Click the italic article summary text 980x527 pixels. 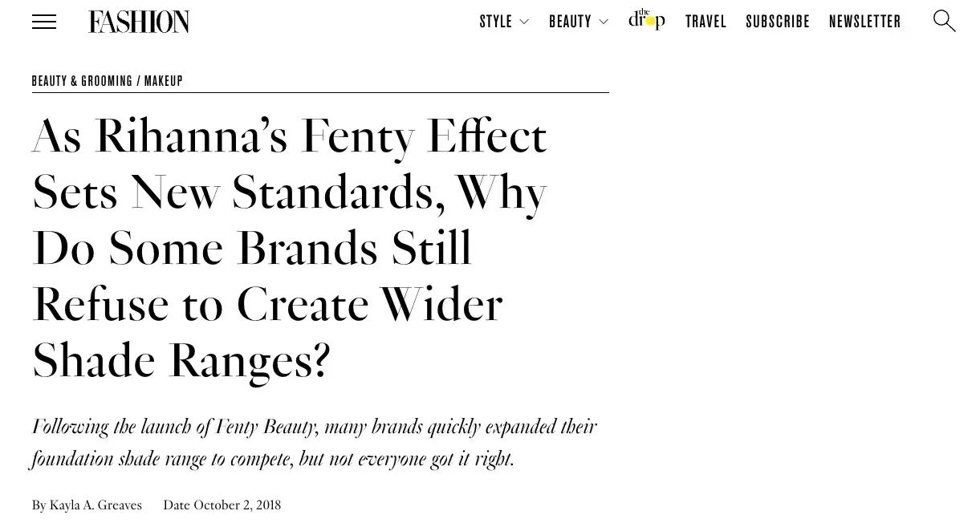(x=313, y=442)
